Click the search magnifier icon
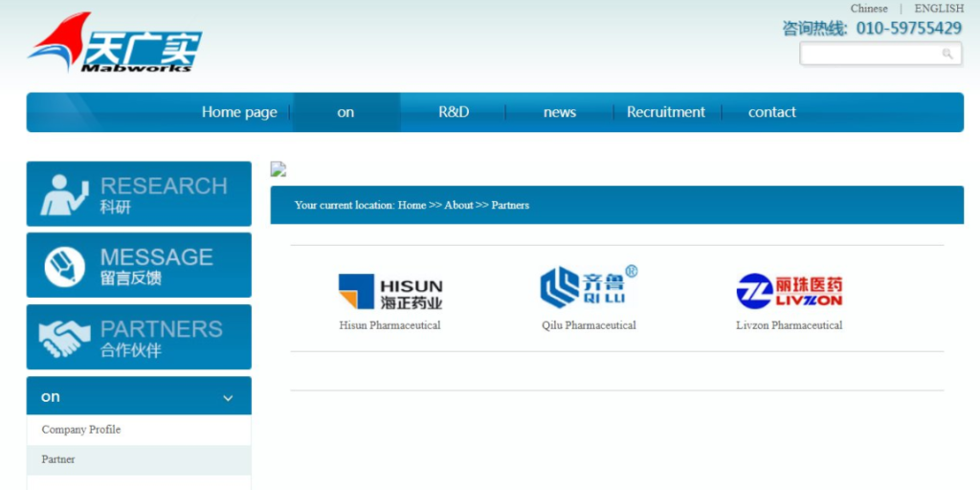Screen dimensions: 980x490 tap(947, 54)
